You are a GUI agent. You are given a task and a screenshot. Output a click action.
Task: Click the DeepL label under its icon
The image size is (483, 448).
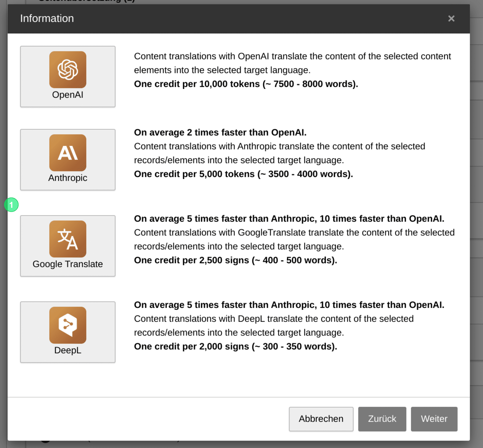point(68,350)
